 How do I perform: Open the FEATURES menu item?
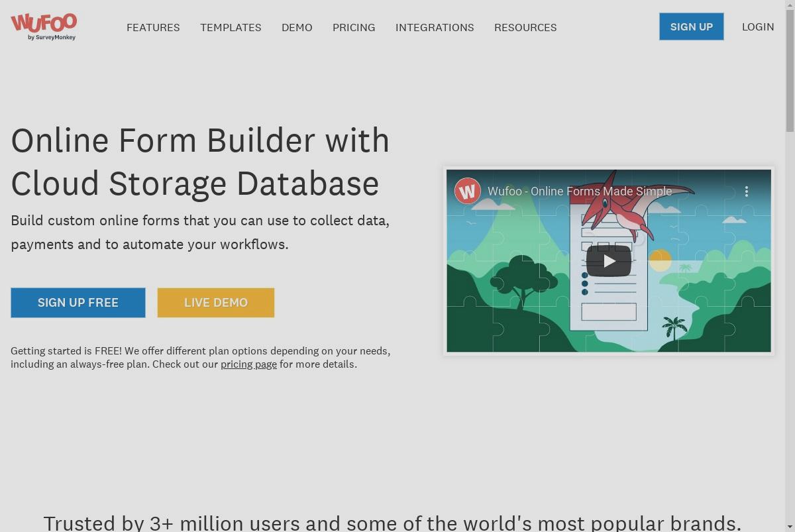point(153,27)
